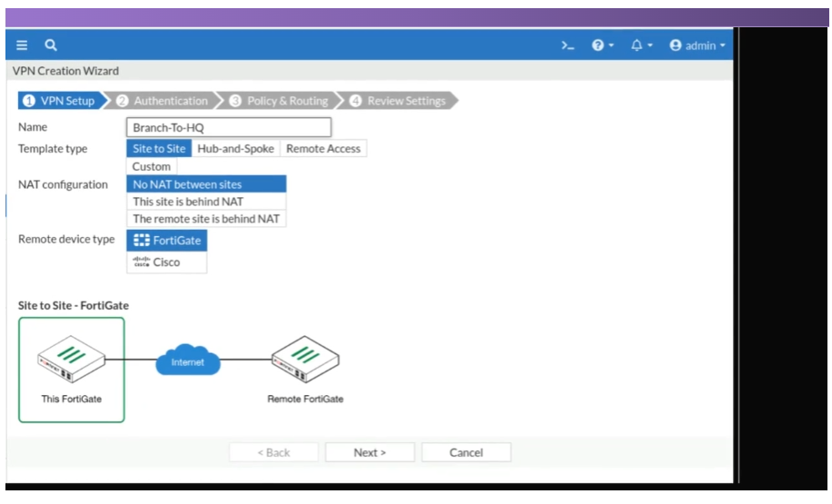Click the Remote FortiGate device icon
The image size is (832, 504).
(x=305, y=360)
